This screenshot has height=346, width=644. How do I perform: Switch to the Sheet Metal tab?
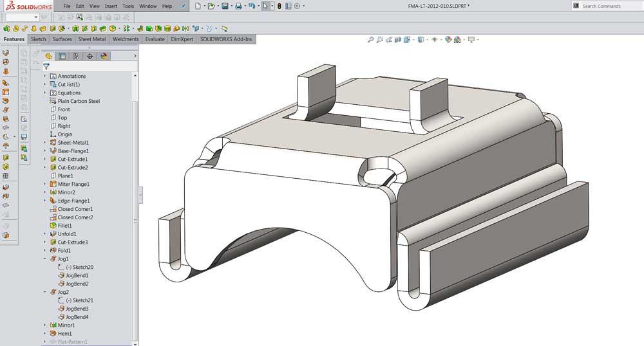point(92,39)
